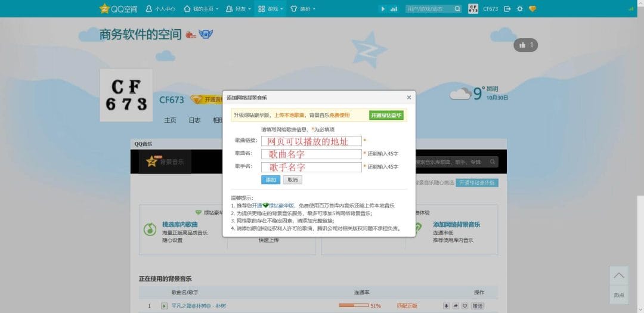Screen dimensions: 644x313
Task: Click the cloudy weather icon
Action: coord(460,94)
